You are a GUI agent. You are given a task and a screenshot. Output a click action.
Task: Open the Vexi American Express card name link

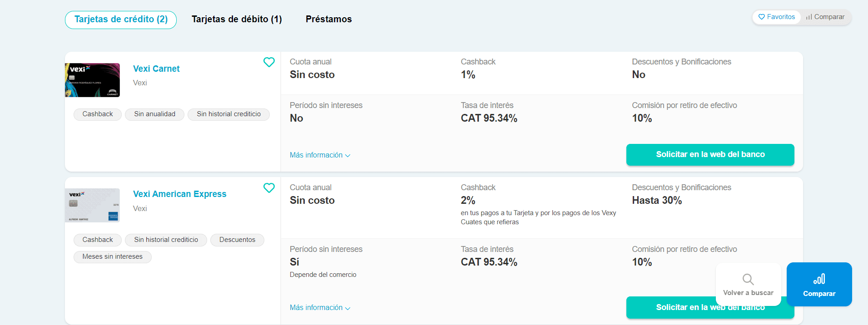click(179, 194)
